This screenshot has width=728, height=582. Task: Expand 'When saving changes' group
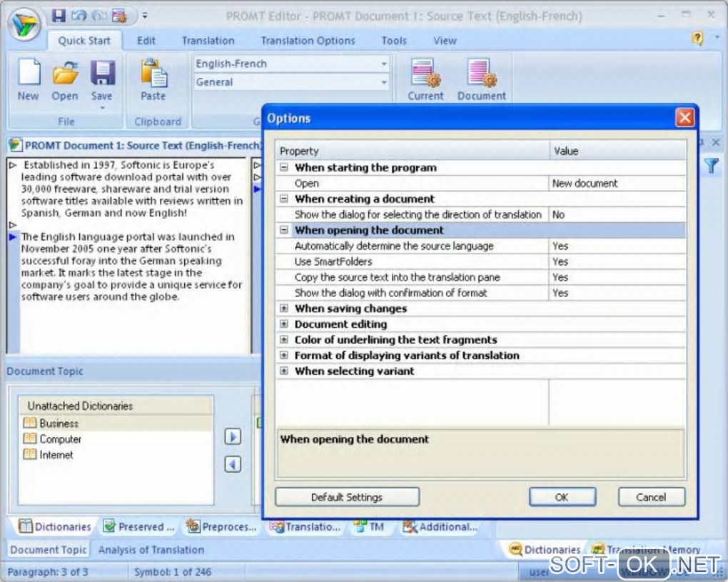[284, 308]
